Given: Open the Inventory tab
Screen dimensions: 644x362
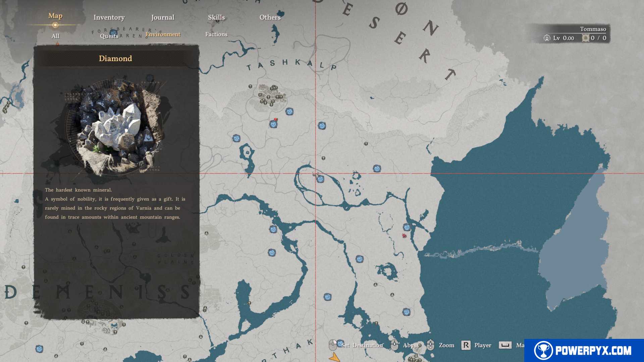Looking at the screenshot, I should (109, 17).
